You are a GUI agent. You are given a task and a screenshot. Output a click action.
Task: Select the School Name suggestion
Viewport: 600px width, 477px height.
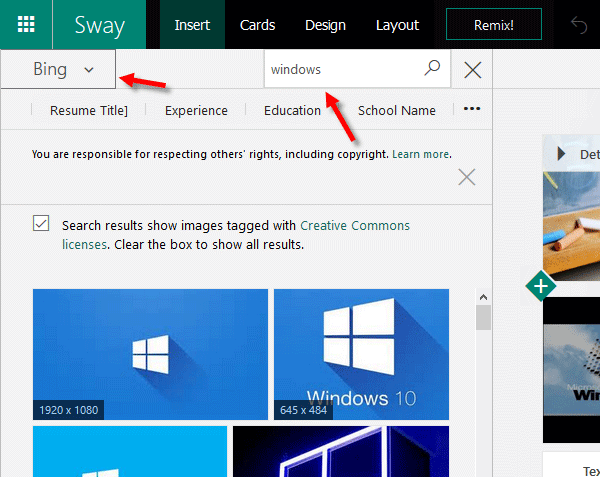[x=397, y=111]
